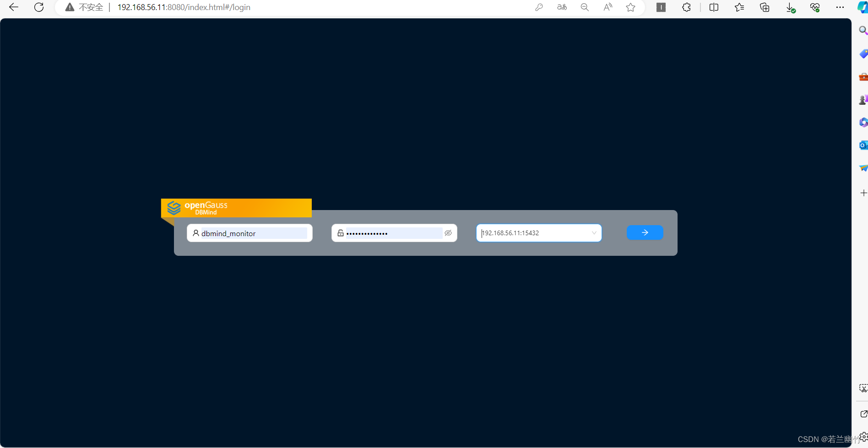Viewport: 868px width, 448px height.
Task: Open sidebar games chess icon
Action: pos(863,100)
